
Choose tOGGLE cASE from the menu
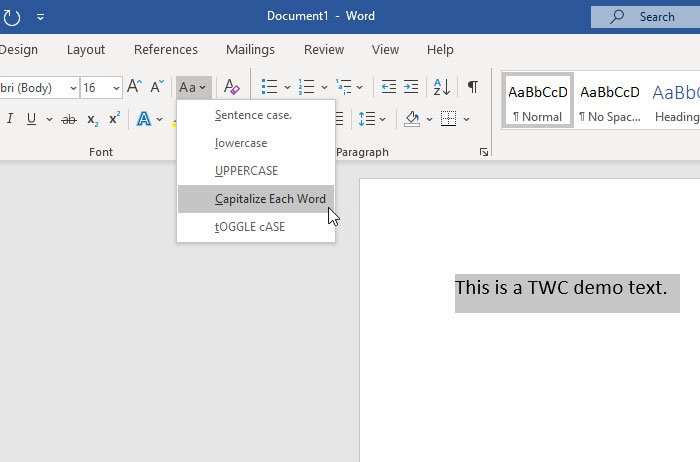(256, 227)
